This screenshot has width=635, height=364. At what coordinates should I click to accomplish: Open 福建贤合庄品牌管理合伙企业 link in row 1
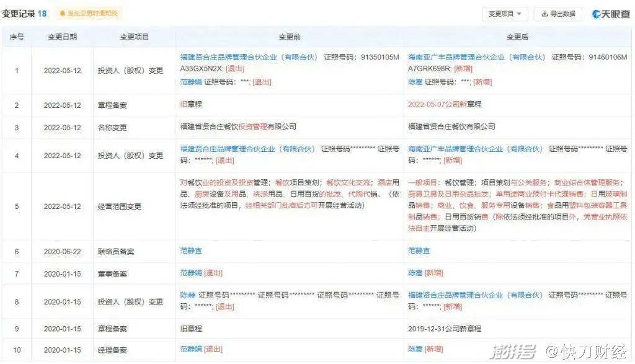tap(249, 57)
